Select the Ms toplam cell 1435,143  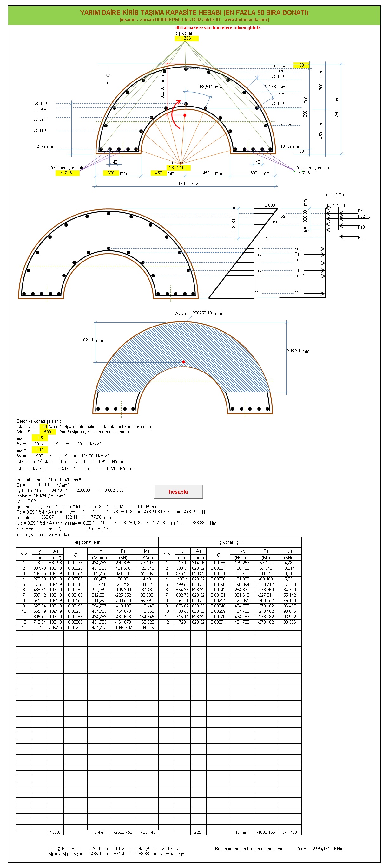point(147,832)
